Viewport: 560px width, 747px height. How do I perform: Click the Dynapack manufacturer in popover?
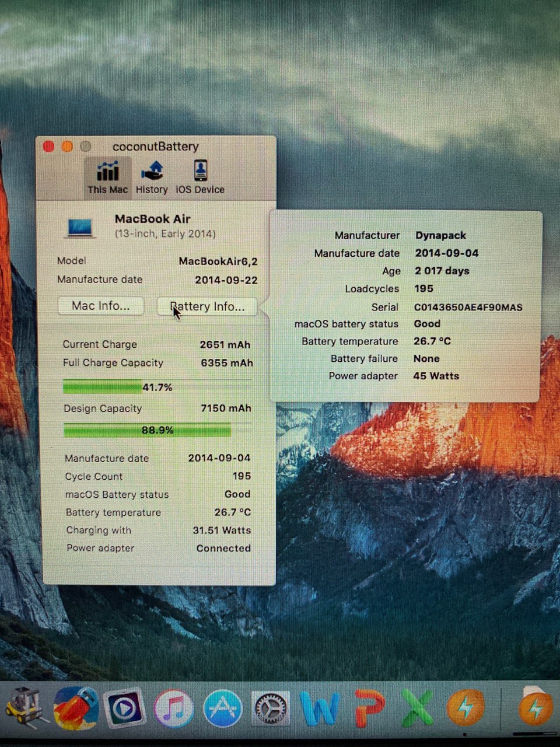440,236
